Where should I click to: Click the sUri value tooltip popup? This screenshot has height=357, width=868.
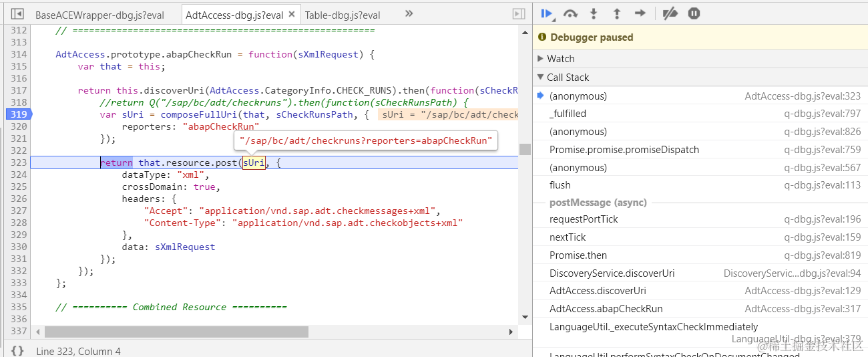(365, 140)
